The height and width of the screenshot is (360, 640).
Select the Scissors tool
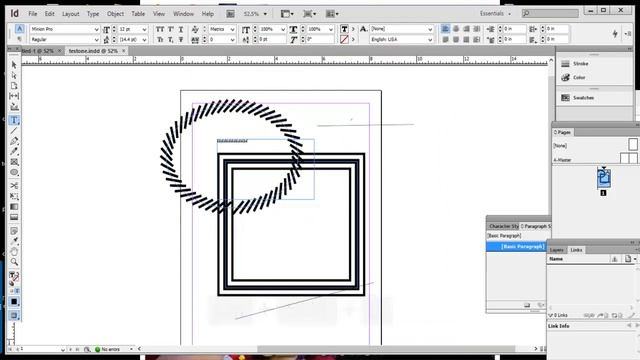[x=14, y=186]
